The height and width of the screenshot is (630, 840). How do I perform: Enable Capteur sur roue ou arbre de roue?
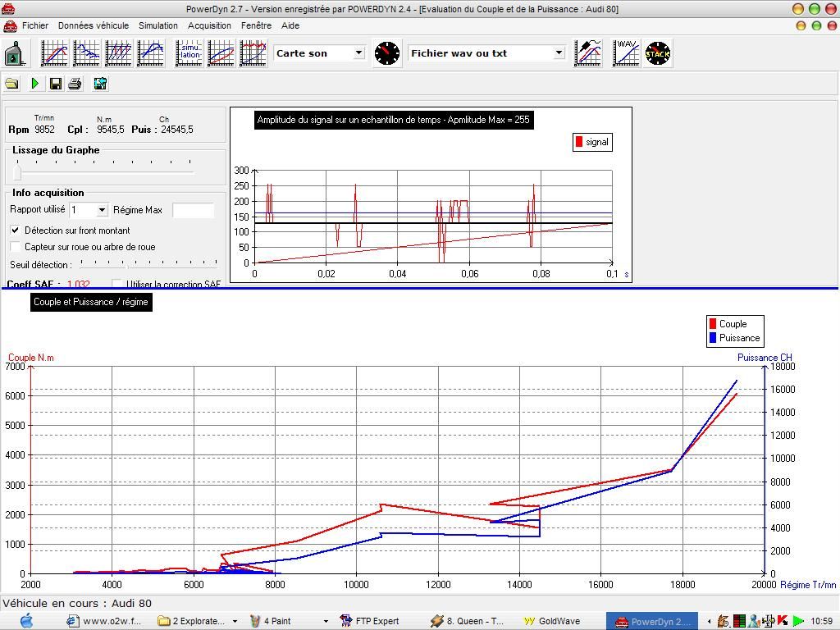16,247
